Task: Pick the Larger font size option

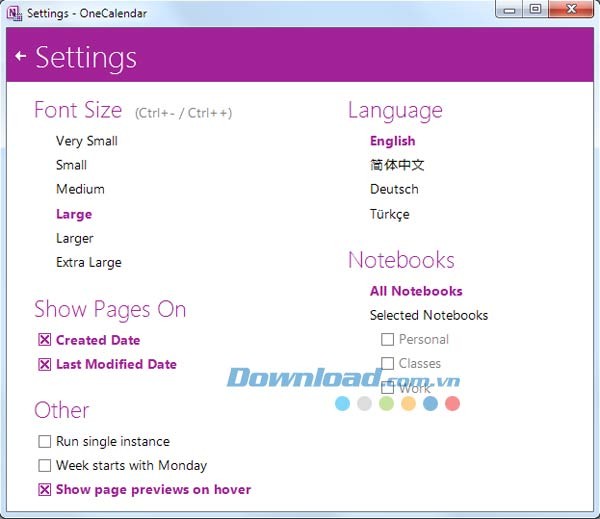Action: (x=74, y=238)
